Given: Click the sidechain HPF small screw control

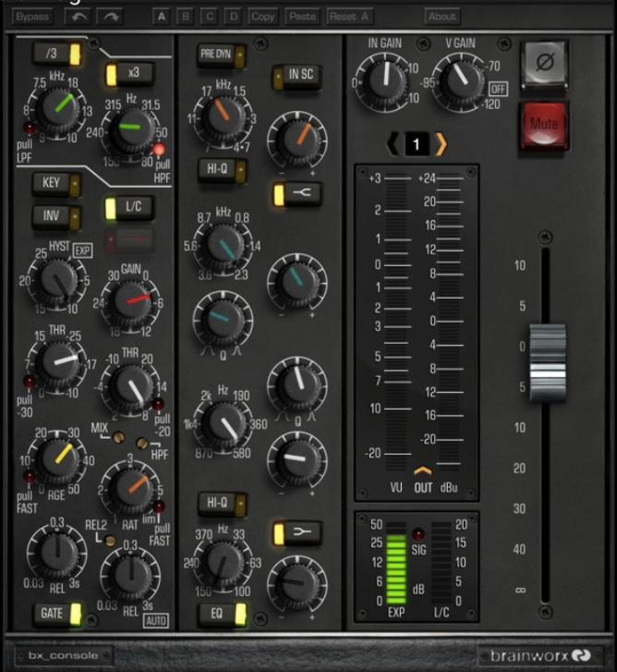Looking at the screenshot, I should tap(142, 443).
